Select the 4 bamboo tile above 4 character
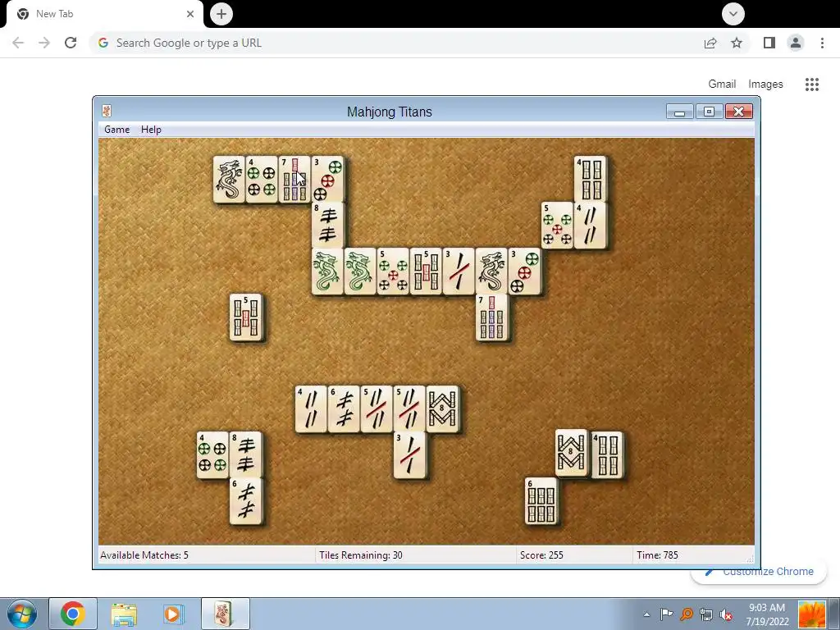 [x=590, y=180]
